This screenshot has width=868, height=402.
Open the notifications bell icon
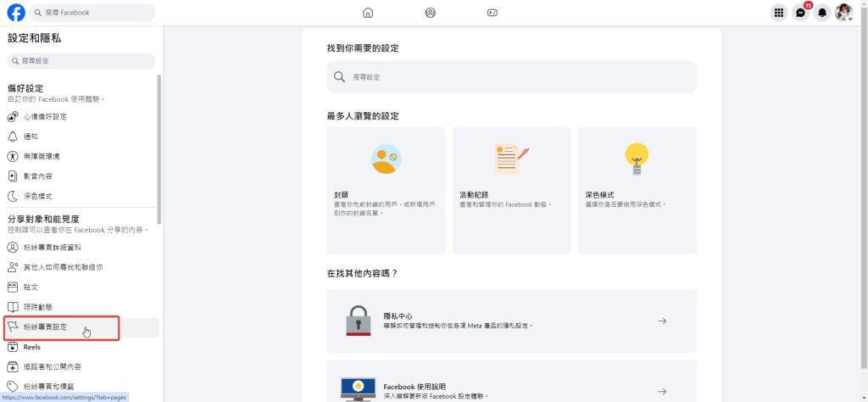821,13
